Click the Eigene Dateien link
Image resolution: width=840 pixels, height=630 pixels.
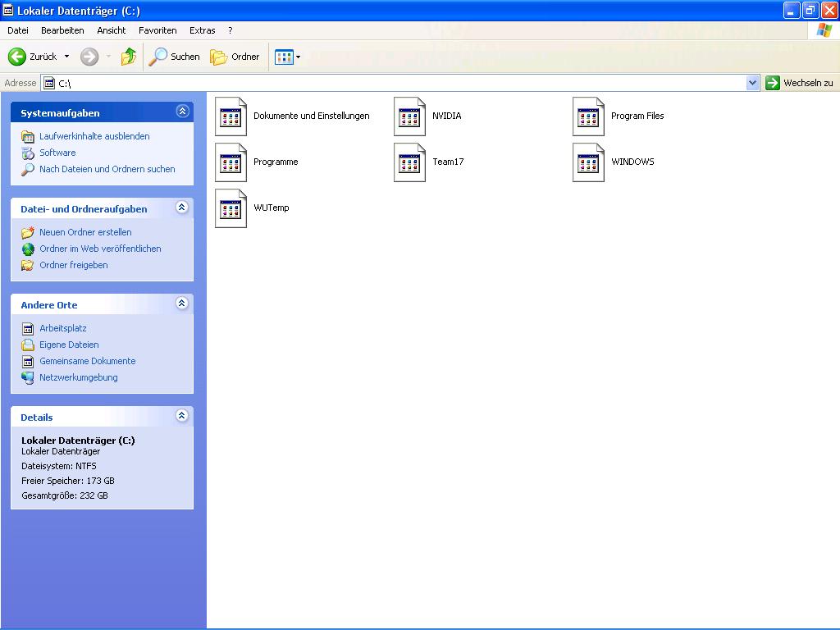(69, 345)
